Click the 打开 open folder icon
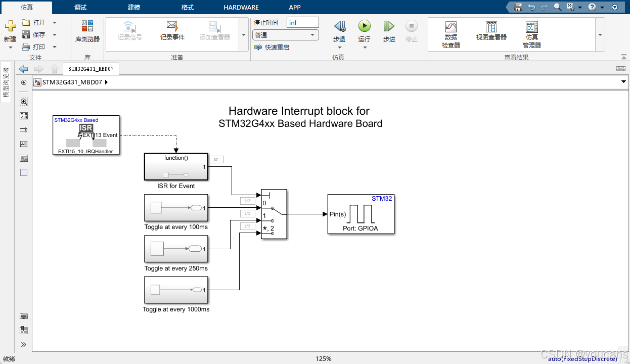630x364 pixels. 26,23
